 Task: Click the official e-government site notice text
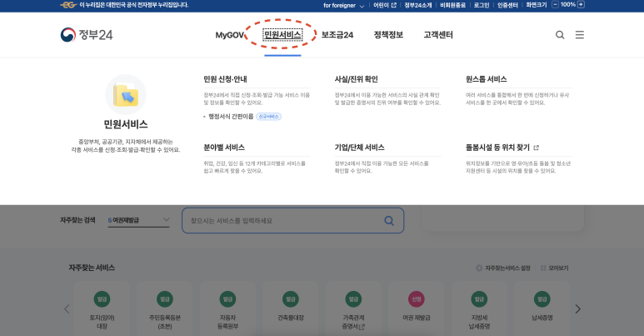click(134, 5)
